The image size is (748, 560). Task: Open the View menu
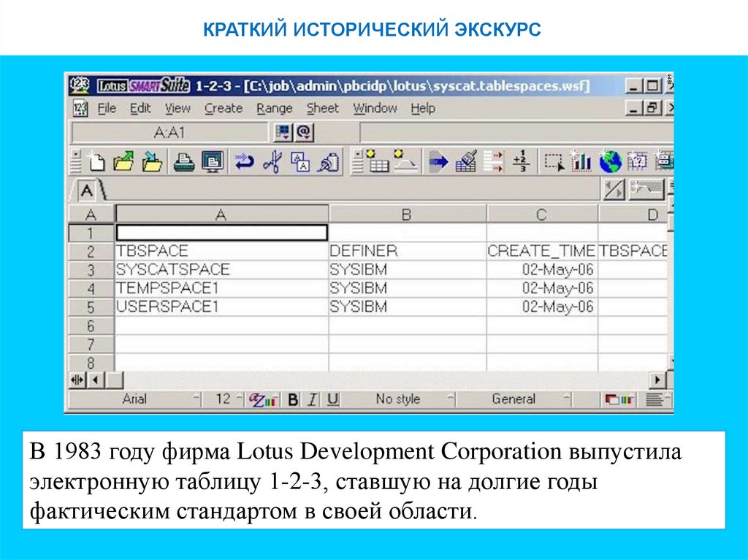tap(178, 109)
